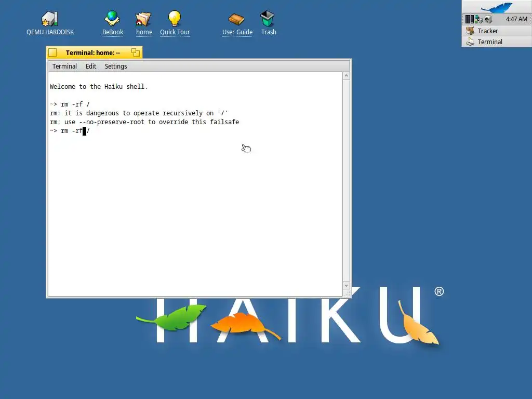Click the Quick Tour lightbulb icon
The height and width of the screenshot is (399, 532).
[175, 18]
